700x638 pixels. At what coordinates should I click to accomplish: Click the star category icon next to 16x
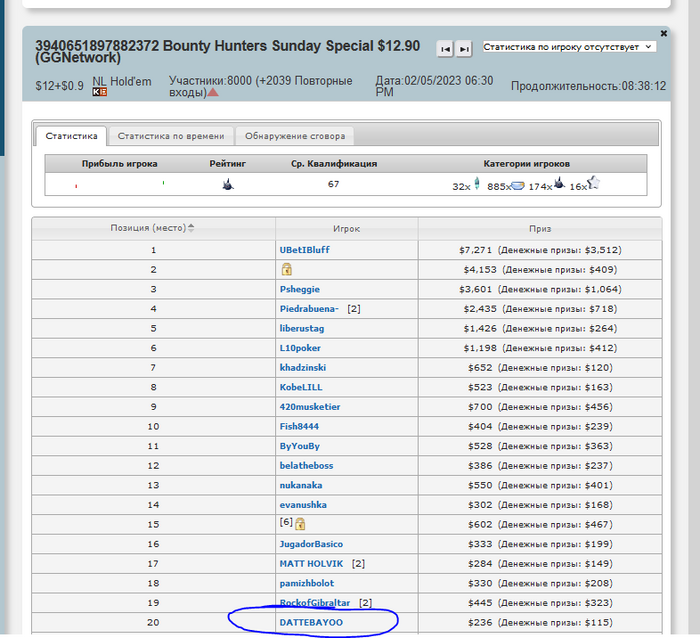point(593,183)
